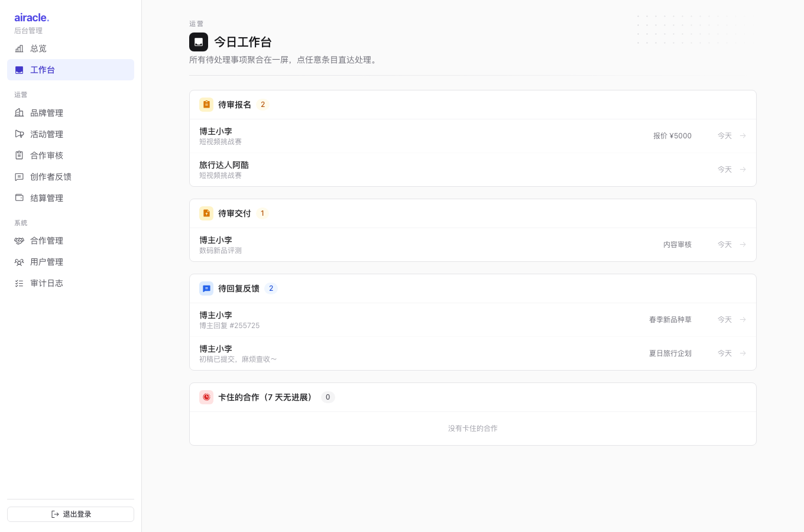The height and width of the screenshot is (532, 804).
Task: Click arrow on 旅行达人阿酷 row
Action: [743, 170]
